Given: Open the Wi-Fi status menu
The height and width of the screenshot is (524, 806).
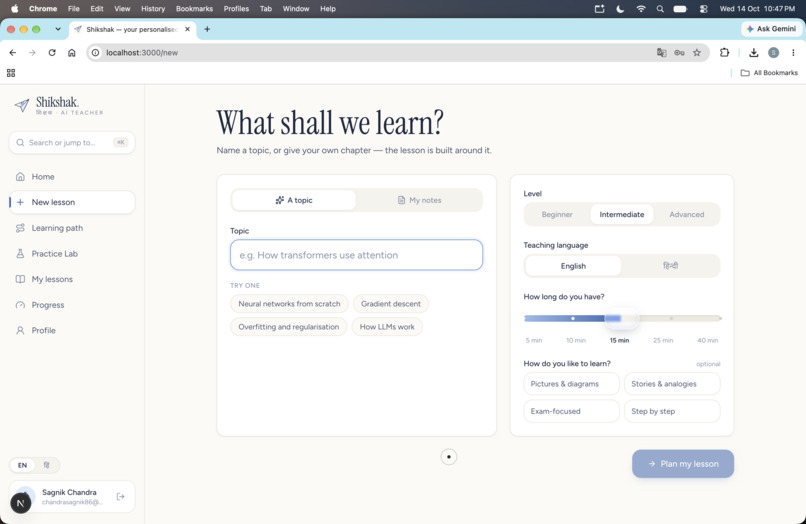Looking at the screenshot, I should click(640, 9).
